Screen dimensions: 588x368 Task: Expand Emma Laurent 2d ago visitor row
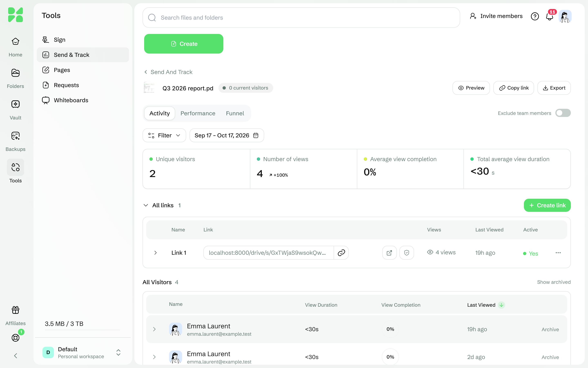[x=154, y=357]
